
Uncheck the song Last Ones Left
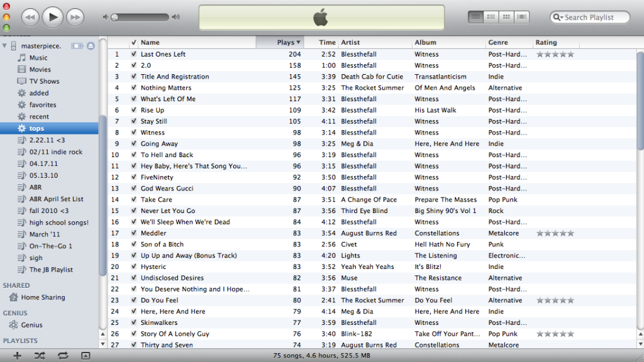[133, 54]
